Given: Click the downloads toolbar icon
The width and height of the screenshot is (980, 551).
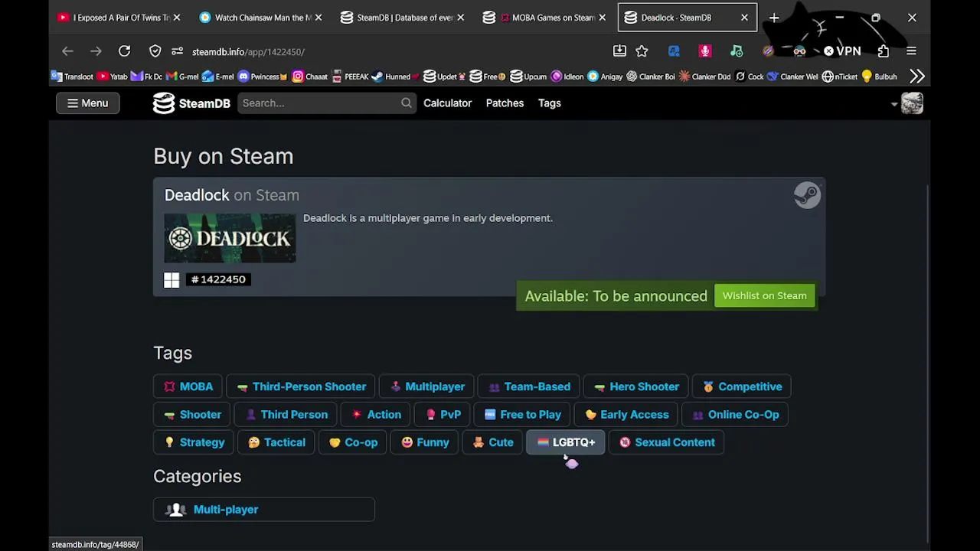Looking at the screenshot, I should (619, 51).
